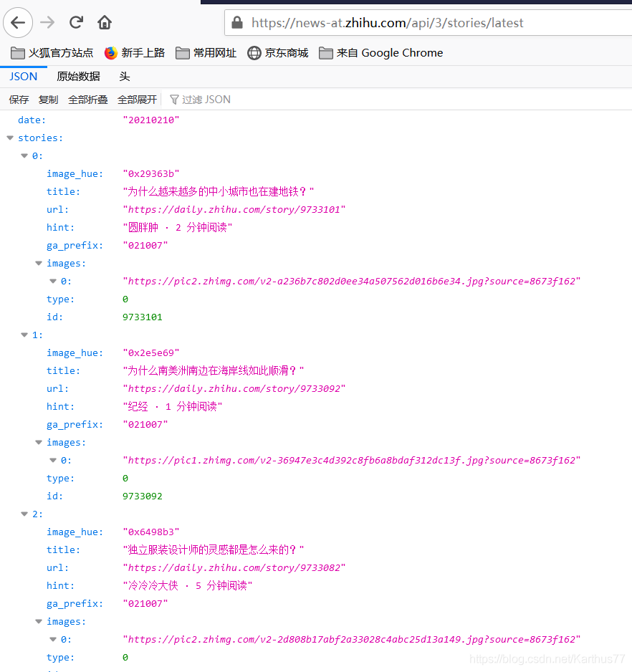The width and height of the screenshot is (632, 672).
Task: Click the browser back arrow button
Action: [x=18, y=22]
